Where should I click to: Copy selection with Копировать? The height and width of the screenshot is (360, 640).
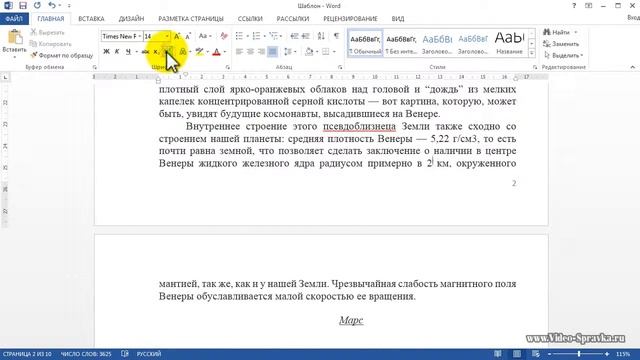pos(51,44)
